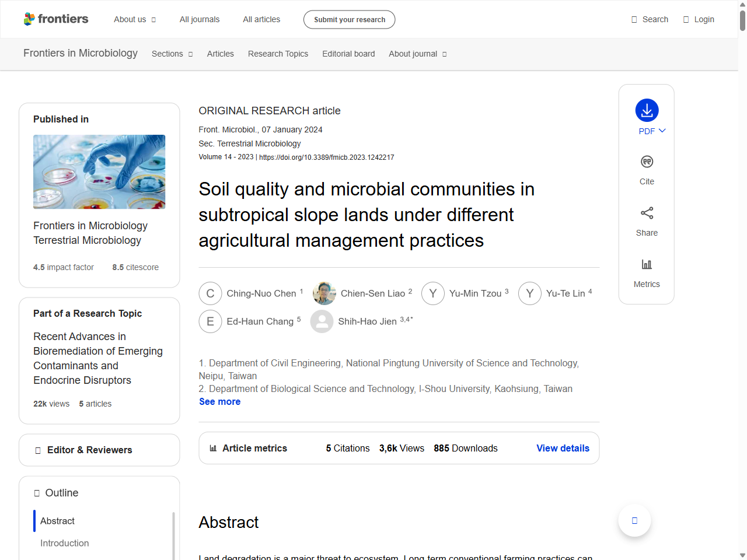Click the 22k views text
Viewport: 747px width, 560px height.
coord(51,404)
